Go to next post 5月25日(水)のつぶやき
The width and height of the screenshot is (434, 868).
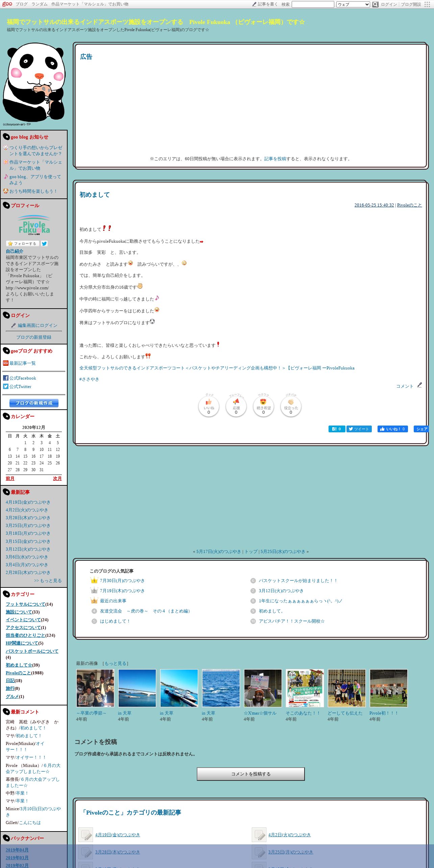[283, 552]
